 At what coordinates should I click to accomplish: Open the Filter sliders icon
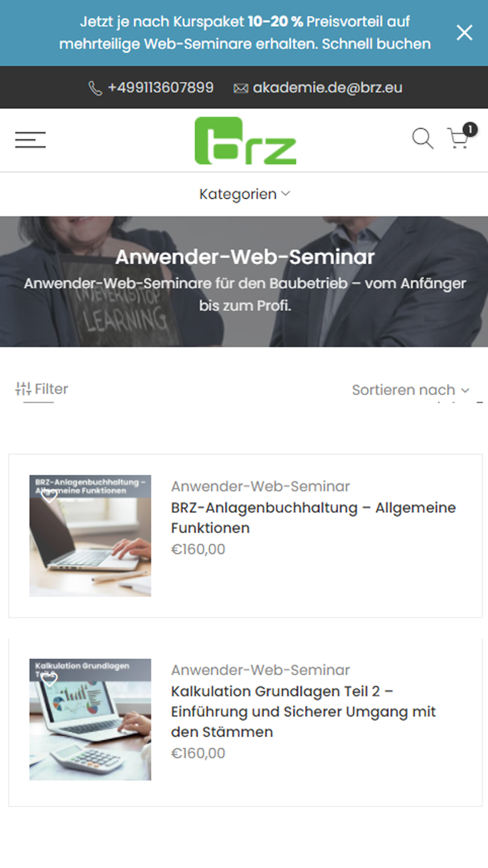click(23, 389)
